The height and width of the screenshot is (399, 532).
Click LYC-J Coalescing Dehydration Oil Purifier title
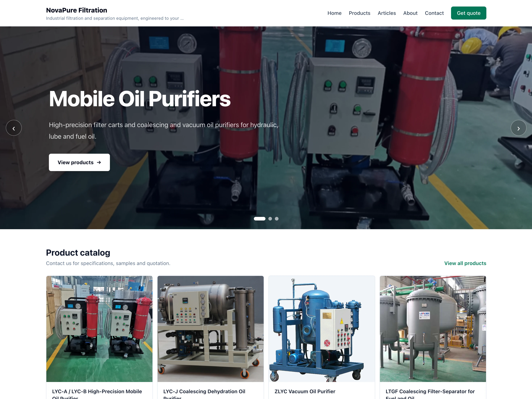(x=204, y=394)
